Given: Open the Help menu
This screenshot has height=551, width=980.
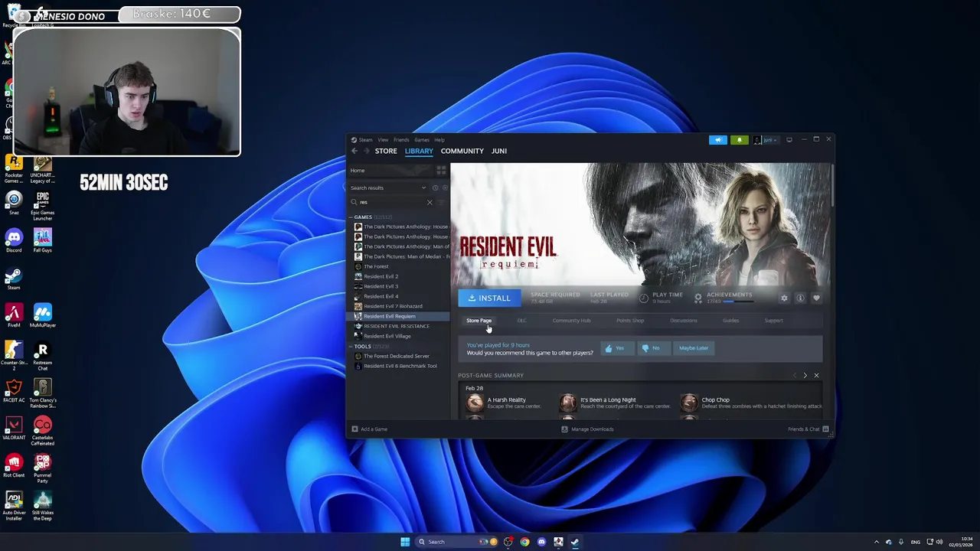Looking at the screenshot, I should coord(439,140).
